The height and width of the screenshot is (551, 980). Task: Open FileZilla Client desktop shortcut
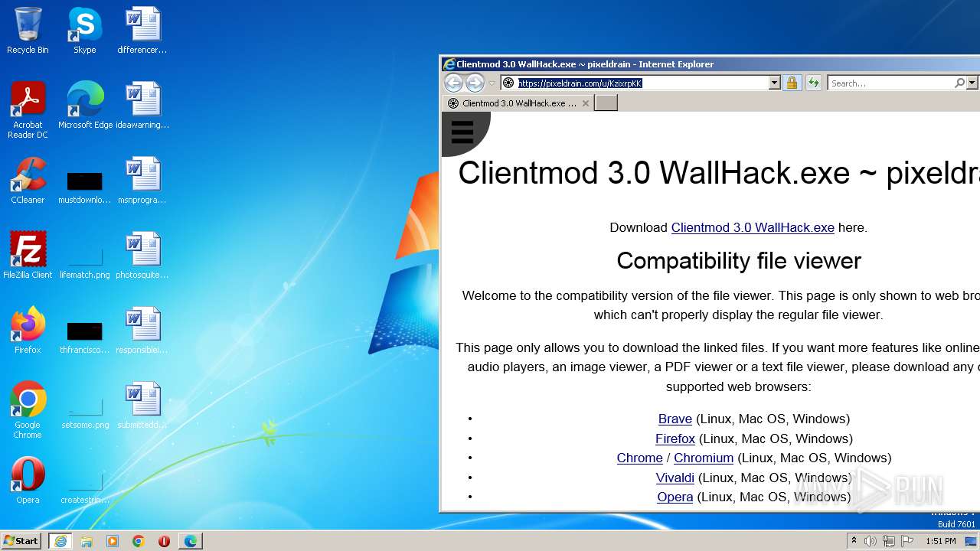pos(28,256)
